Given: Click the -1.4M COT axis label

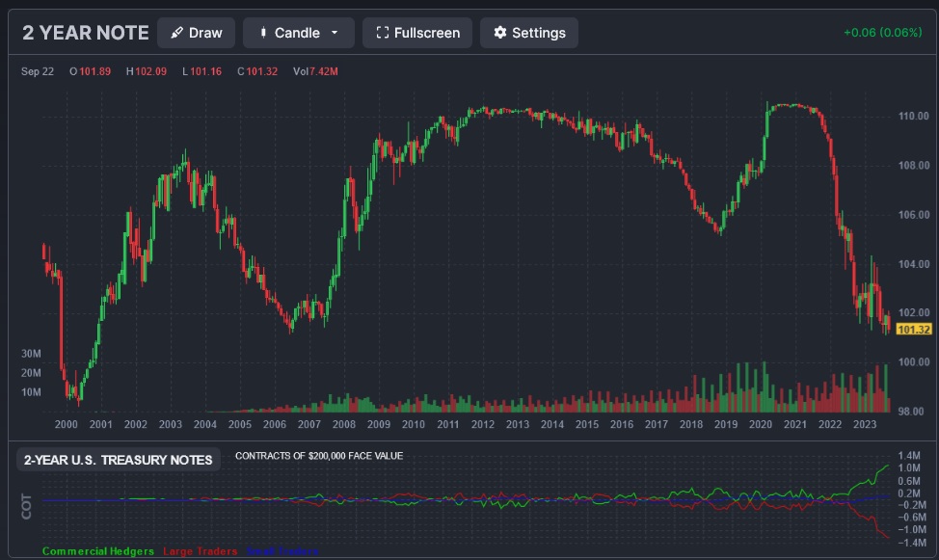Looking at the screenshot, I should [911, 543].
